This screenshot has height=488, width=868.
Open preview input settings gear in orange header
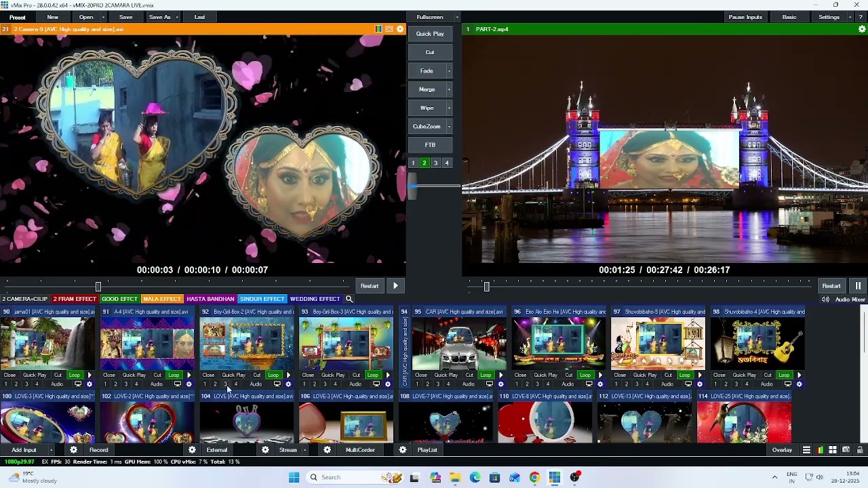pyautogui.click(x=400, y=29)
